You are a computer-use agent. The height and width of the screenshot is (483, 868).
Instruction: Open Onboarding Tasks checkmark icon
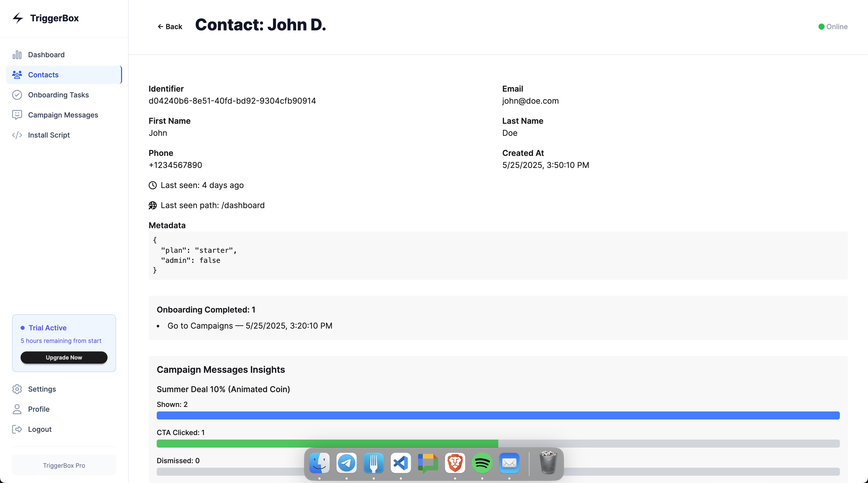click(x=17, y=95)
